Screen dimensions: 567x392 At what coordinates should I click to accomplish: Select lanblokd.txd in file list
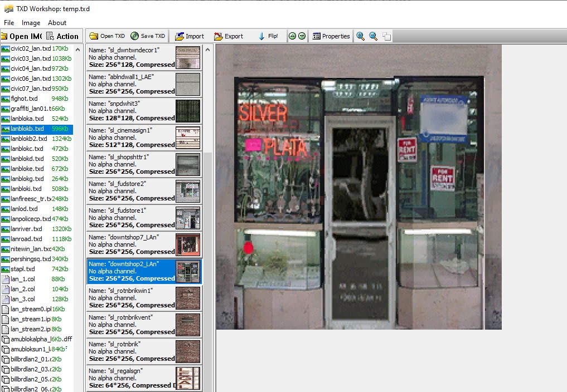point(37,159)
